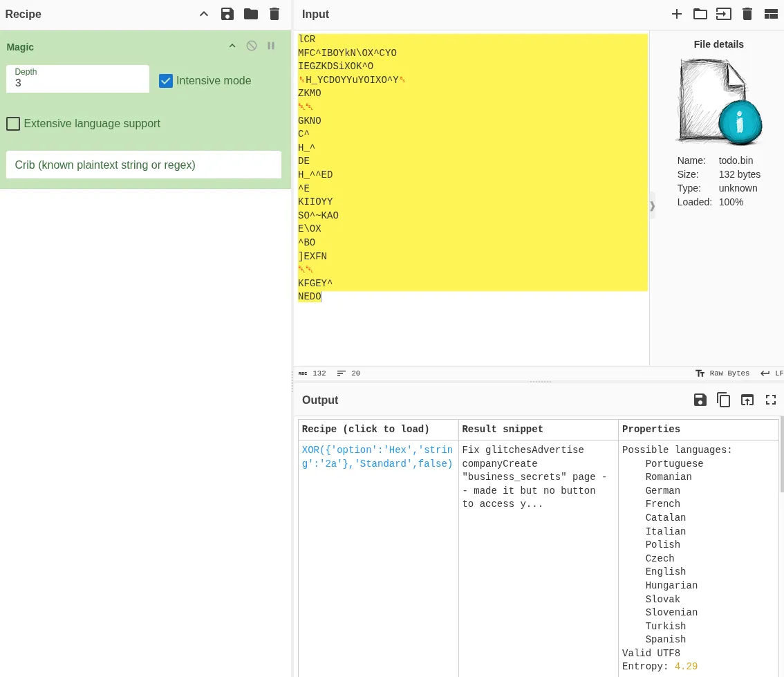Viewport: 784px width, 677px height.
Task: Copy the raw output
Action: click(x=724, y=400)
